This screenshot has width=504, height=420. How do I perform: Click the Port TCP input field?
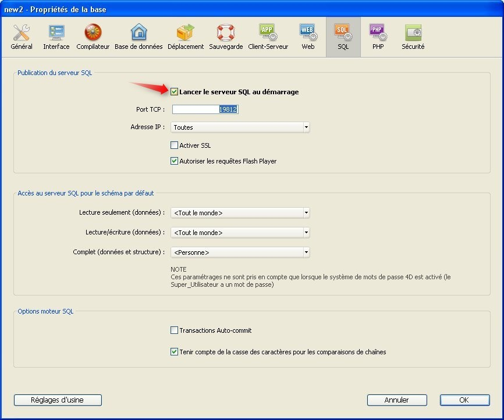coord(205,109)
